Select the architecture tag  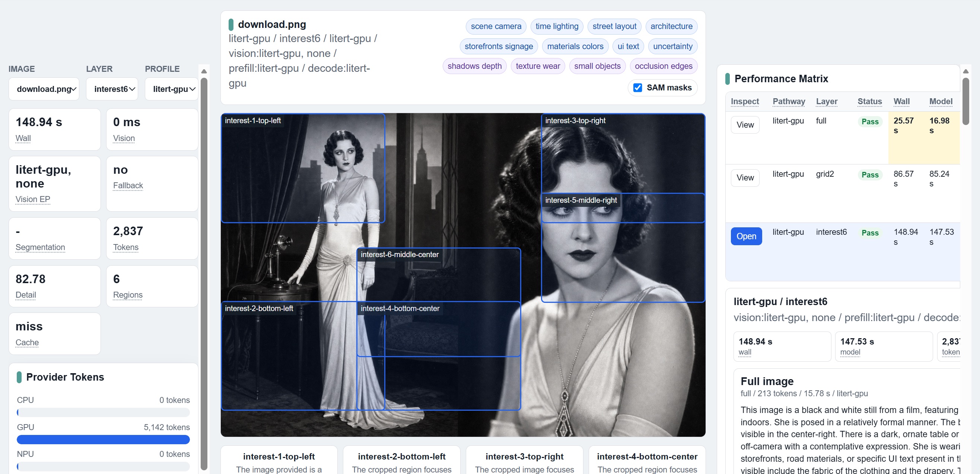tap(671, 26)
